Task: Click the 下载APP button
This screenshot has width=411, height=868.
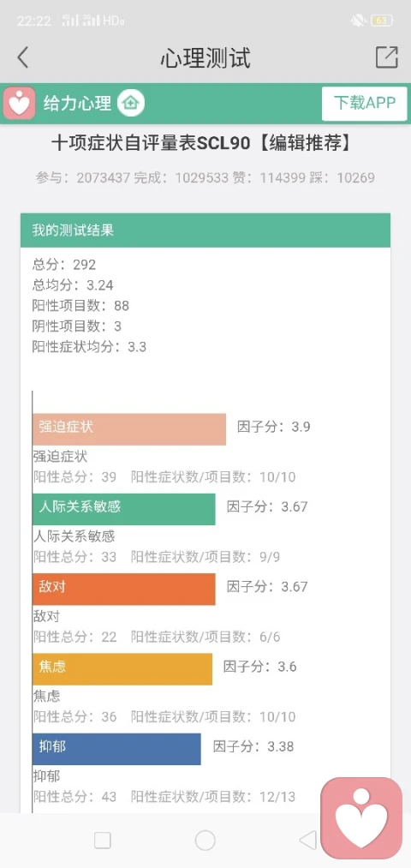Action: tap(365, 104)
